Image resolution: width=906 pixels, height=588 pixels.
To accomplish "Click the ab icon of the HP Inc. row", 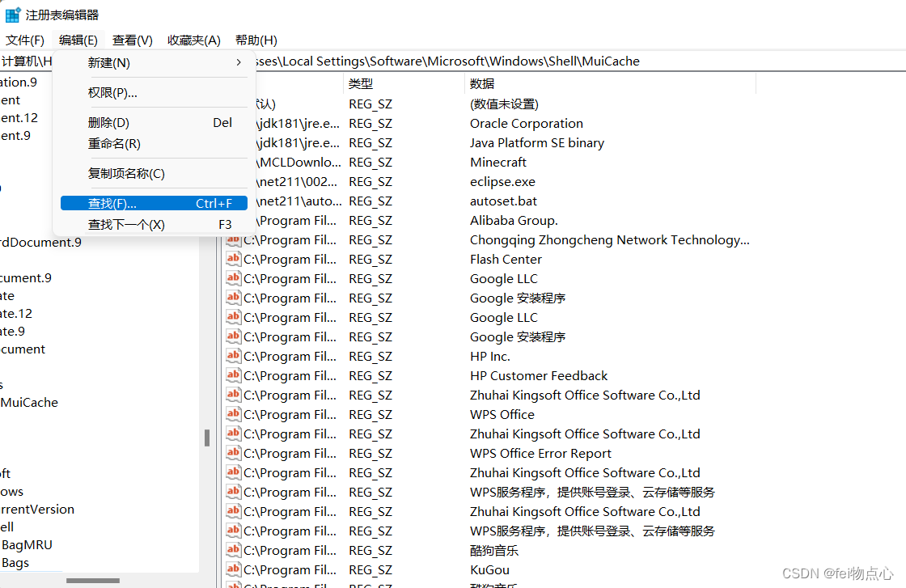I will pyautogui.click(x=234, y=356).
